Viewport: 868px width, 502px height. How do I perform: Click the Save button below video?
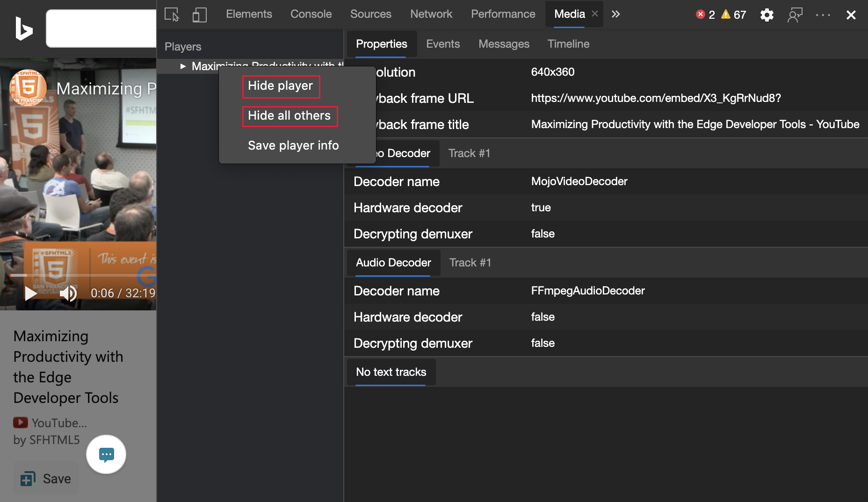(x=46, y=479)
